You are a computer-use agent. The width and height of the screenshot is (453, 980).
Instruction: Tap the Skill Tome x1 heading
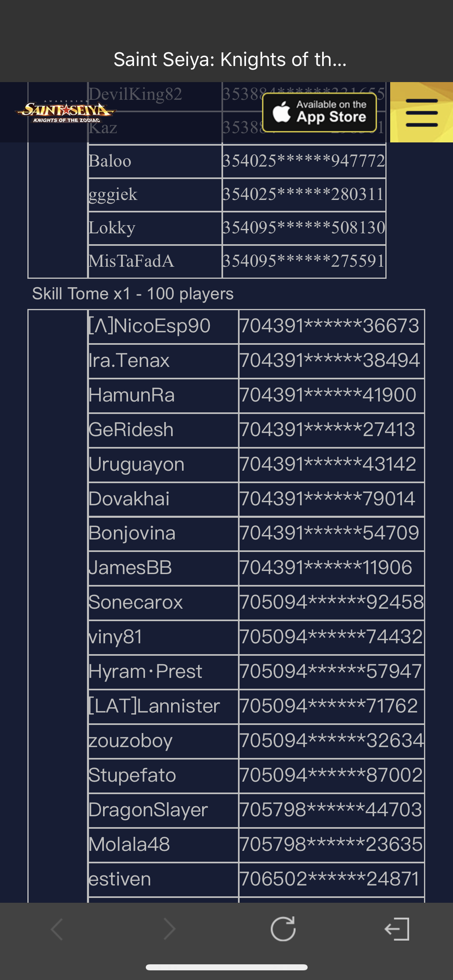click(x=133, y=294)
